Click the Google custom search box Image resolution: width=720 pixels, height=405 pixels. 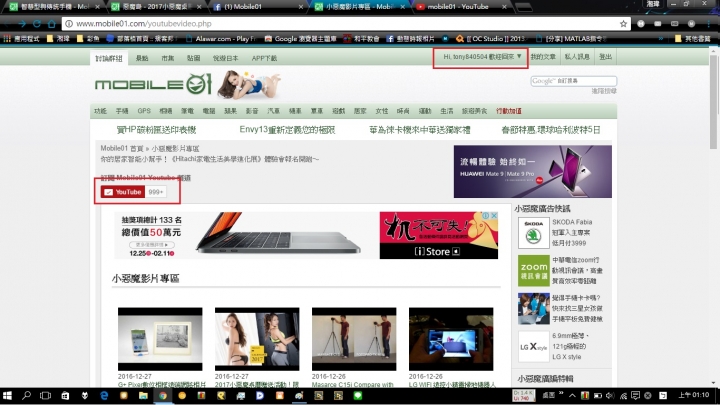(574, 81)
